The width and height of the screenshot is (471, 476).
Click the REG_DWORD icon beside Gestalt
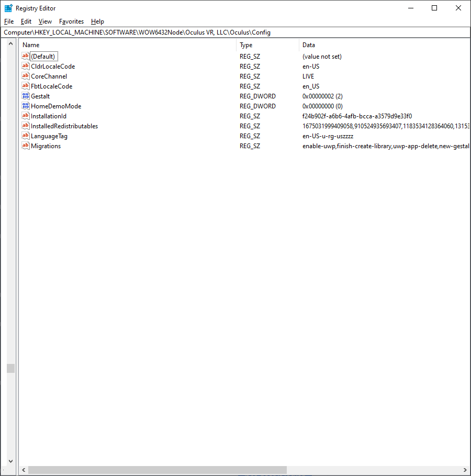click(x=25, y=96)
